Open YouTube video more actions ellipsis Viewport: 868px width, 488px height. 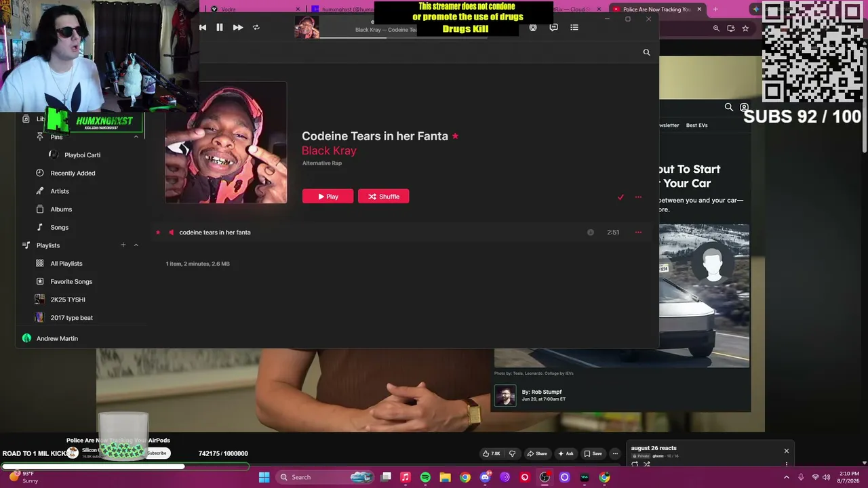615,453
